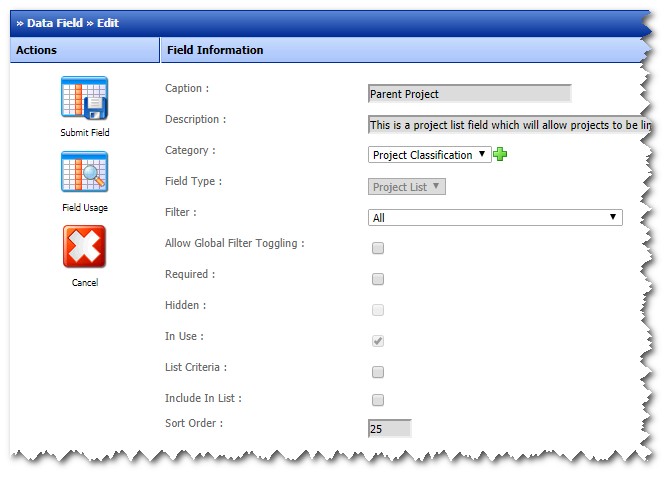This screenshot has height=478, width=669.
Task: Click the Include In List label
Action: (203, 398)
